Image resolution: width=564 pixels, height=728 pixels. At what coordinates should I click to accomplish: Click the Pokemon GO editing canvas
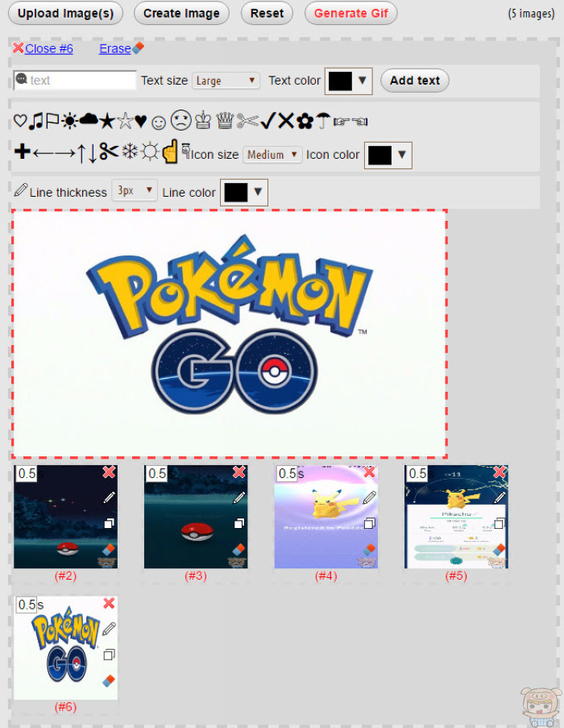tap(230, 334)
